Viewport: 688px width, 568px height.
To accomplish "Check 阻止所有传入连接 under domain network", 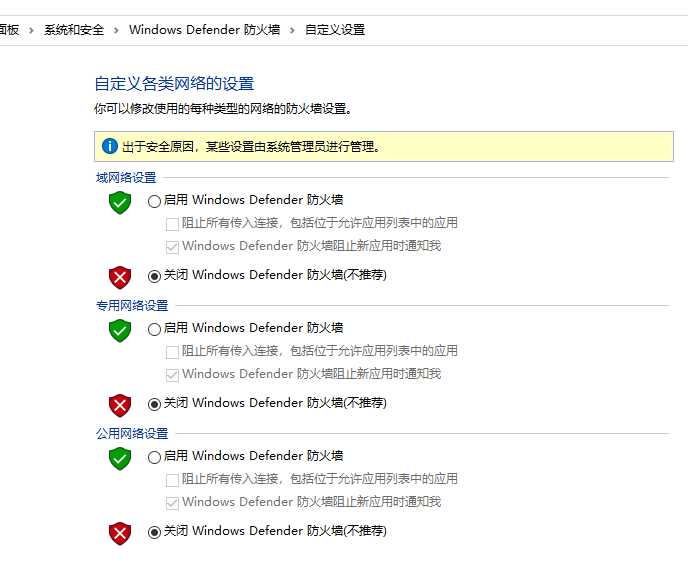I will 172,224.
